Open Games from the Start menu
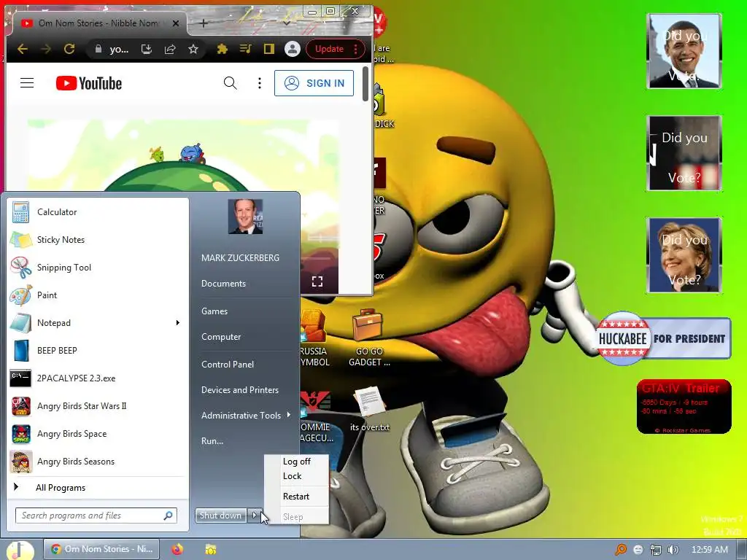This screenshot has width=747, height=560. (x=214, y=311)
